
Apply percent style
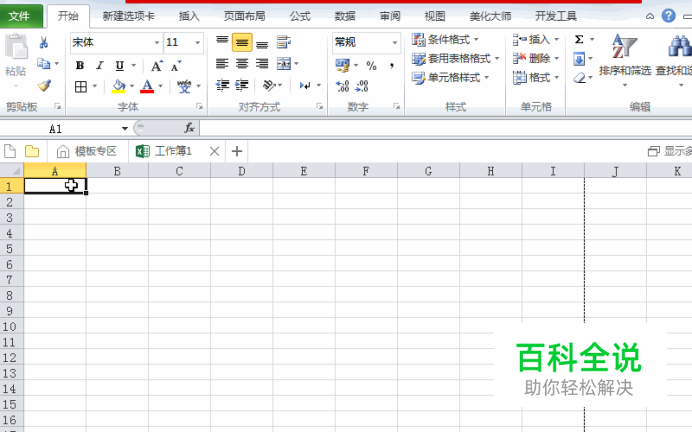372,66
